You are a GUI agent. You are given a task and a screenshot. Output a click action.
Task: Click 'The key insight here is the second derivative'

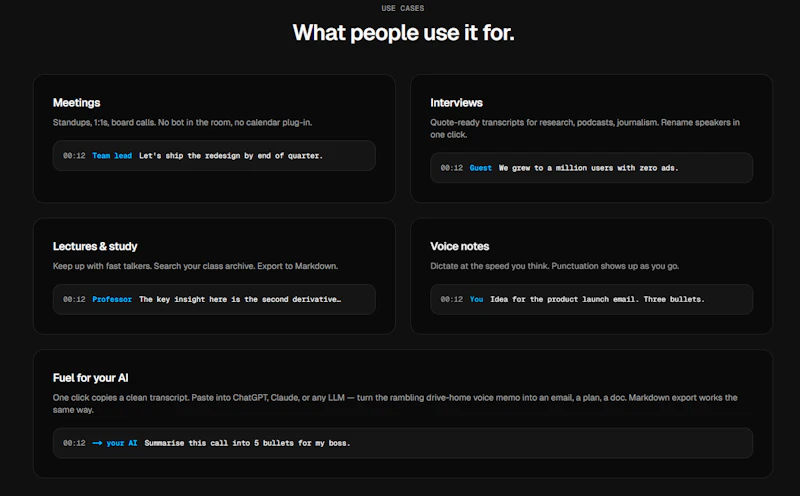(x=240, y=300)
